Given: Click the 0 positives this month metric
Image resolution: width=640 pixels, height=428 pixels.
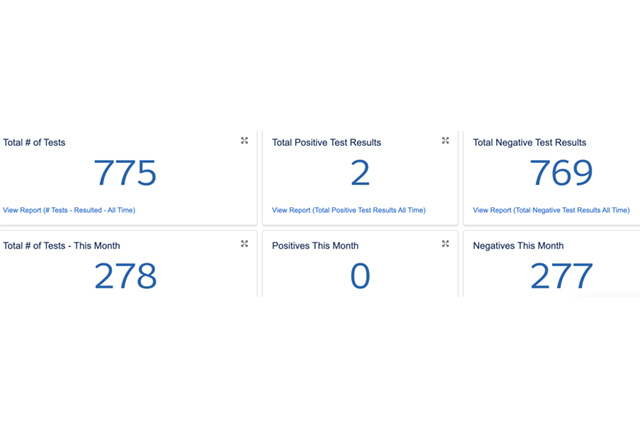Looking at the screenshot, I should 360,276.
